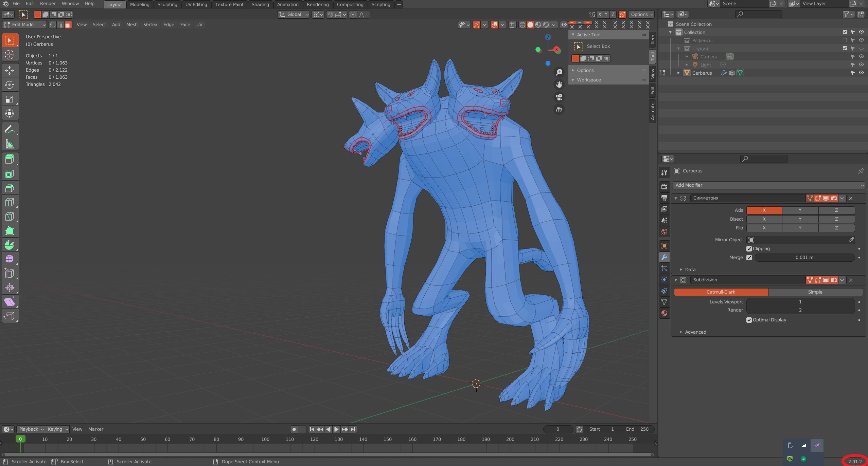This screenshot has width=868, height=466.
Task: Open the Mesh menu
Action: coord(132,24)
